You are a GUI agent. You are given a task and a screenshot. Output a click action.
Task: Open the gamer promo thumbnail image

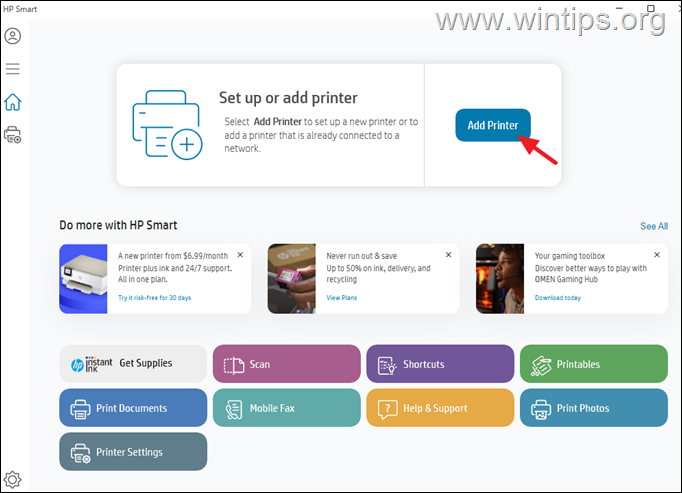tap(500, 279)
